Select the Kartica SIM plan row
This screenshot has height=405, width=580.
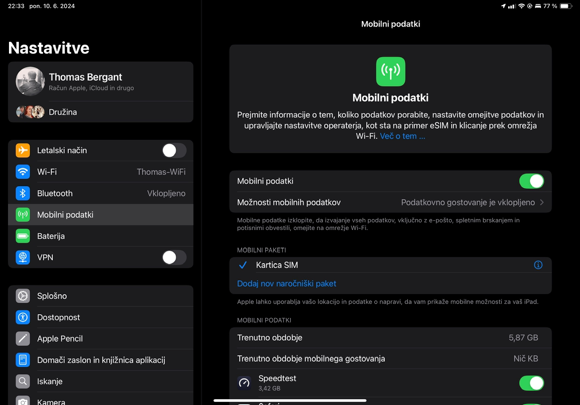[391, 265]
